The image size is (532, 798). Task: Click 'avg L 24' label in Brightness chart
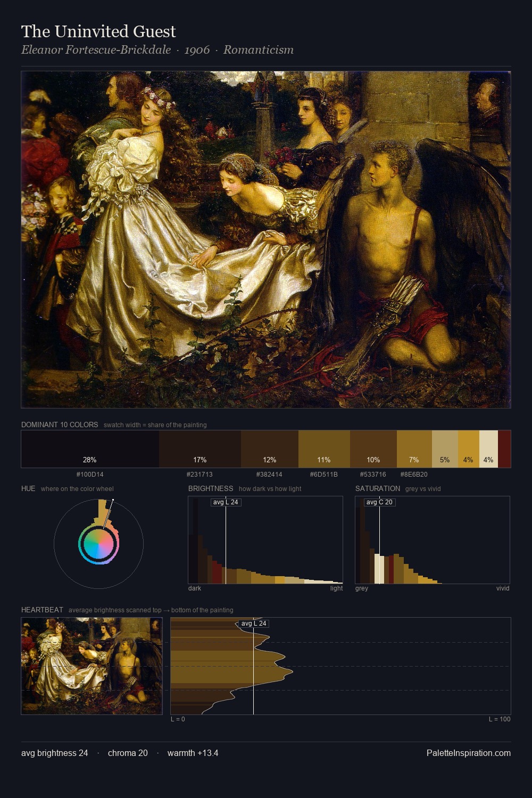pos(226,502)
